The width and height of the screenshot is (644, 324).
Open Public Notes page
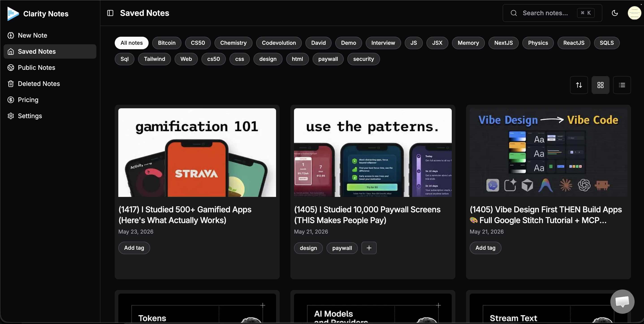click(x=50, y=68)
